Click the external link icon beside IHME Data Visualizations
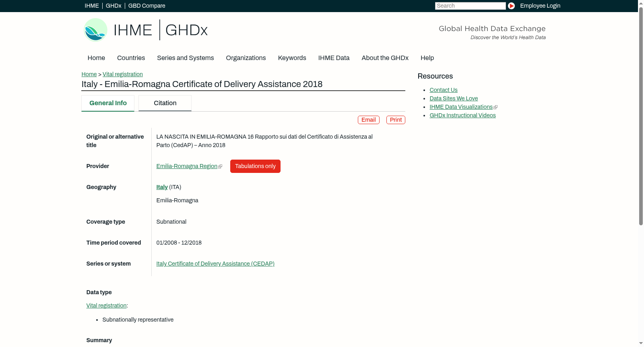The height and width of the screenshot is (347, 644). click(495, 107)
